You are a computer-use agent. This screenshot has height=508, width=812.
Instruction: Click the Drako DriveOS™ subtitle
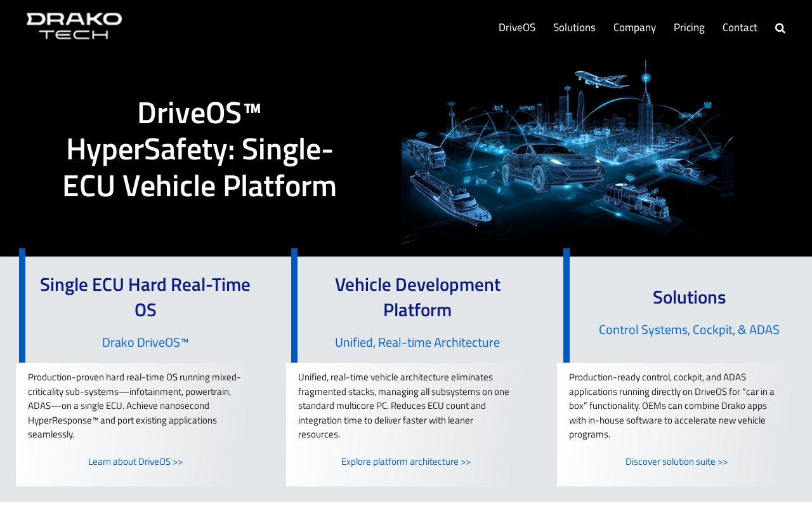(145, 342)
